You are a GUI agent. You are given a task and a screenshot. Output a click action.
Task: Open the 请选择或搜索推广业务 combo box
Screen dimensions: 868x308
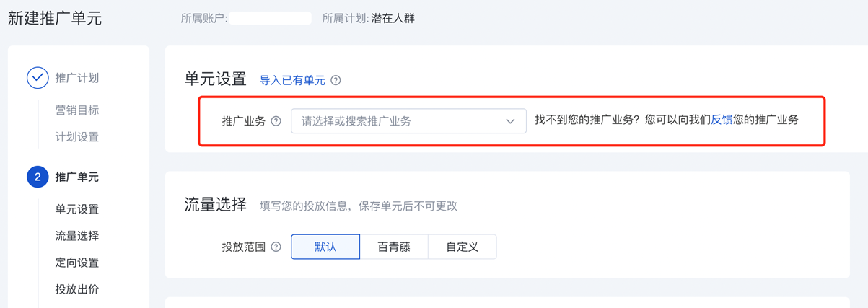point(408,121)
